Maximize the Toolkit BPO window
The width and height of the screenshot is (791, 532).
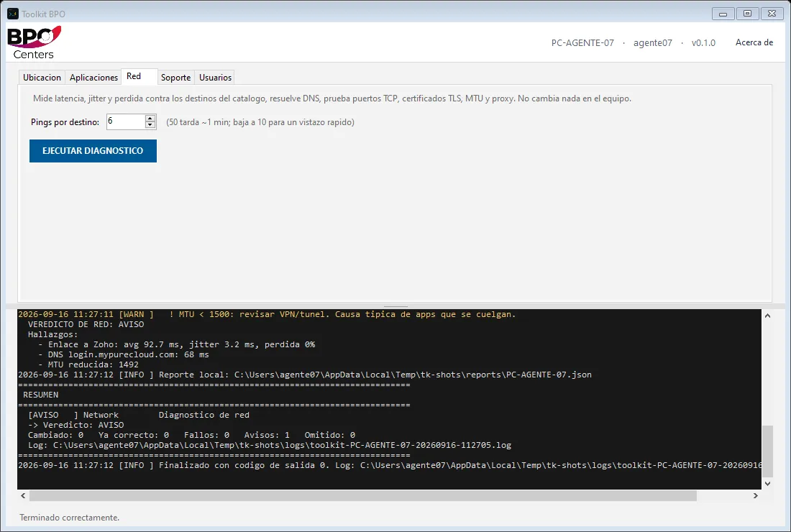(x=748, y=14)
